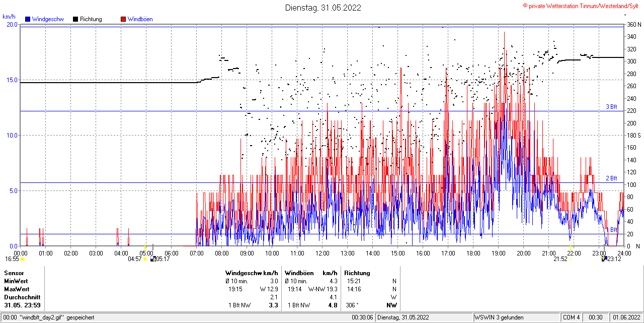Click the 306 ° direction value
The image size is (644, 323).
pos(352,305)
